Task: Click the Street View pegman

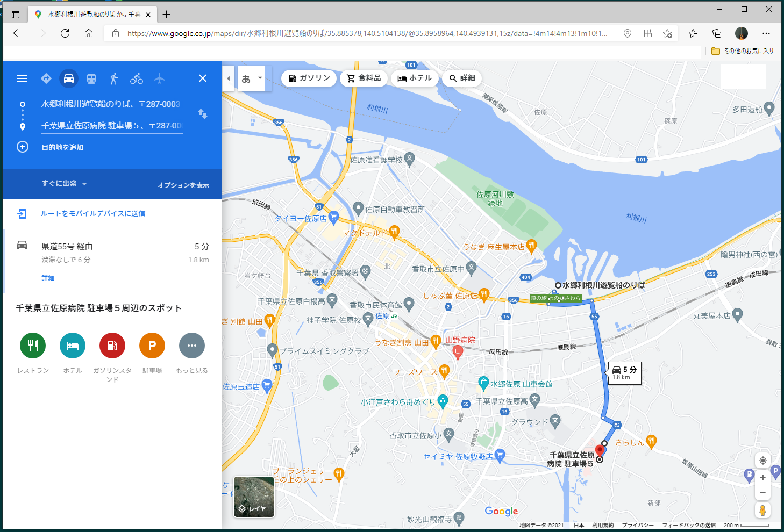Action: point(762,510)
